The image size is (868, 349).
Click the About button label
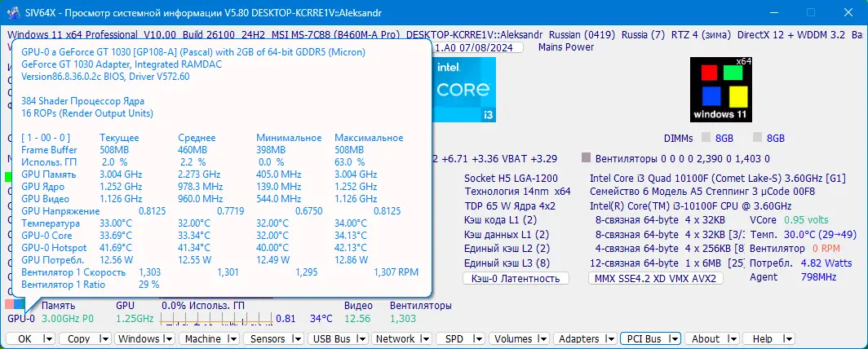(706, 338)
